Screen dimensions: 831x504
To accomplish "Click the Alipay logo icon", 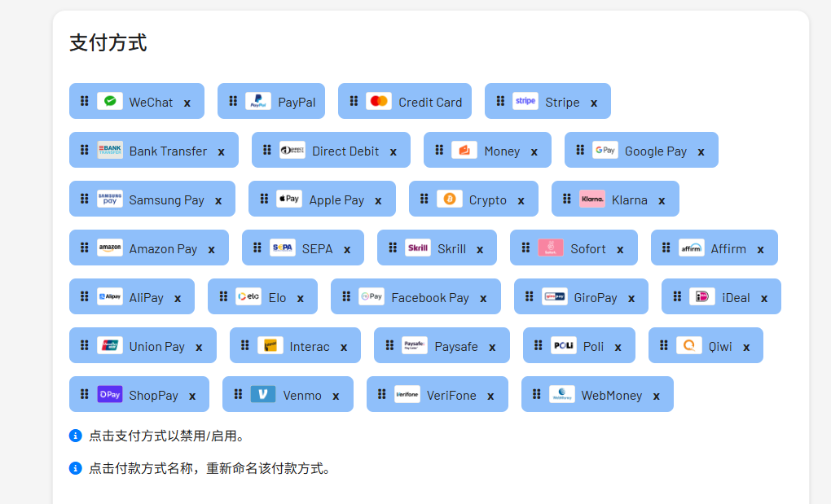I will click(x=110, y=296).
